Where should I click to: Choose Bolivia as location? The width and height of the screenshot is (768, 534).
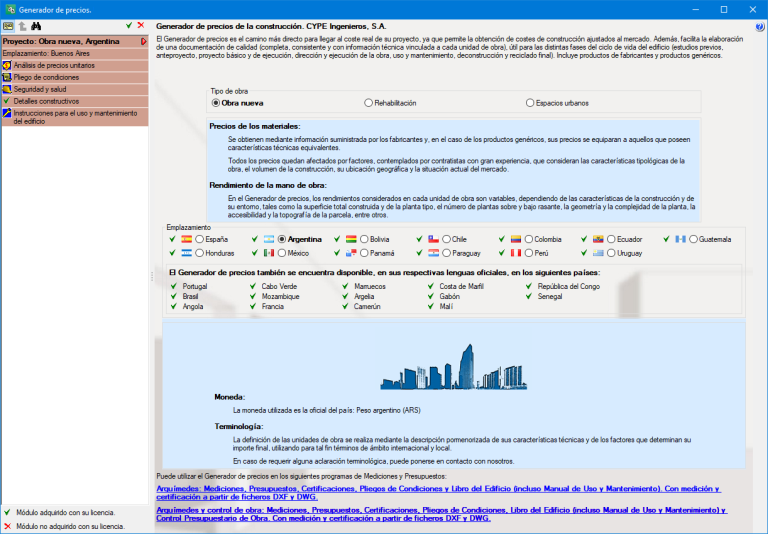(364, 239)
